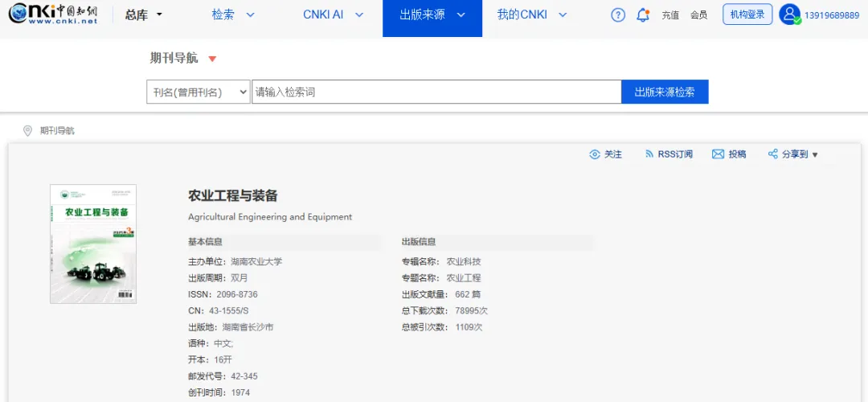Click the 农业工程与装备 journal cover thumbnail
The width and height of the screenshot is (868, 402).
[93, 244]
